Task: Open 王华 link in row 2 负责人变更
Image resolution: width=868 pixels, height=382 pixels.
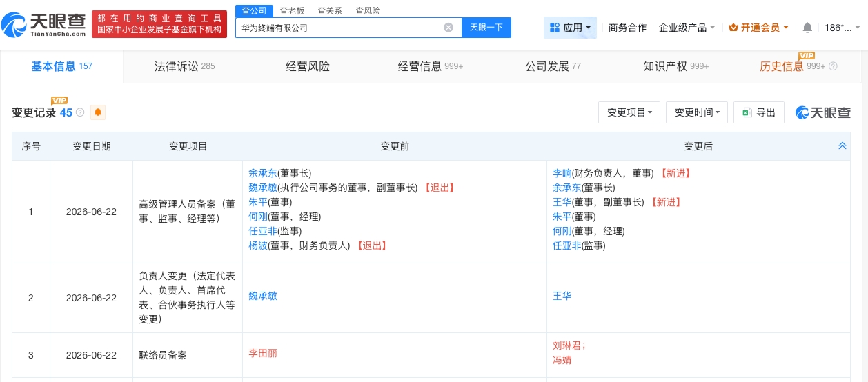Action: coord(562,296)
